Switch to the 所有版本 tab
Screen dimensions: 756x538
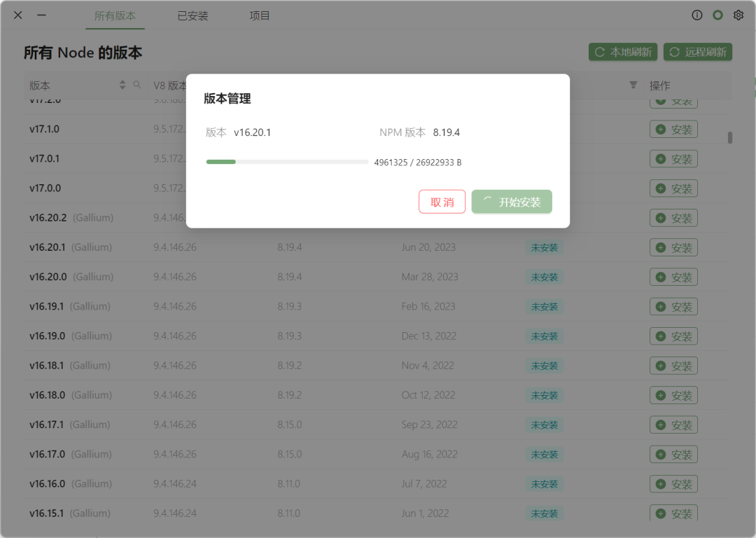(x=115, y=16)
